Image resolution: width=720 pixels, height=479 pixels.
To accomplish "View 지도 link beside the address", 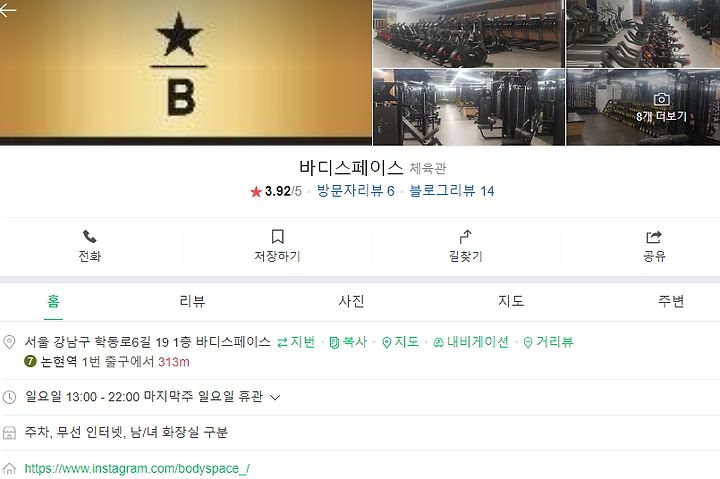I will pyautogui.click(x=400, y=342).
